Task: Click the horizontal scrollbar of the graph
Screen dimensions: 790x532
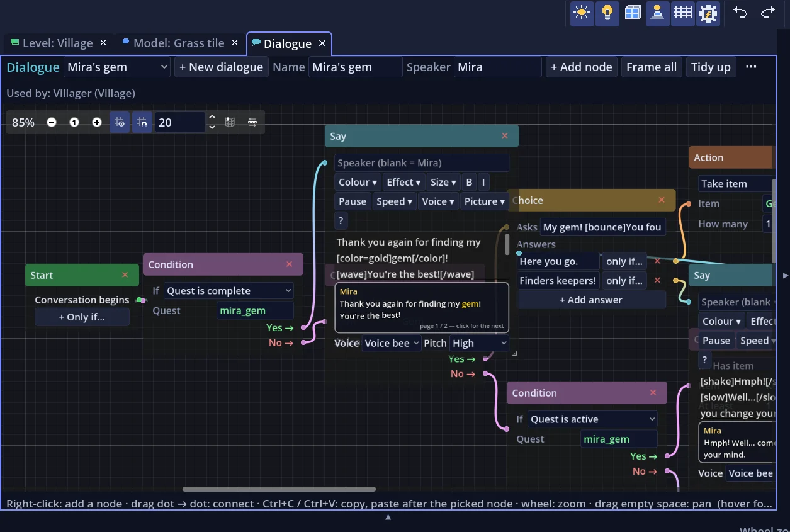Action: point(279,489)
